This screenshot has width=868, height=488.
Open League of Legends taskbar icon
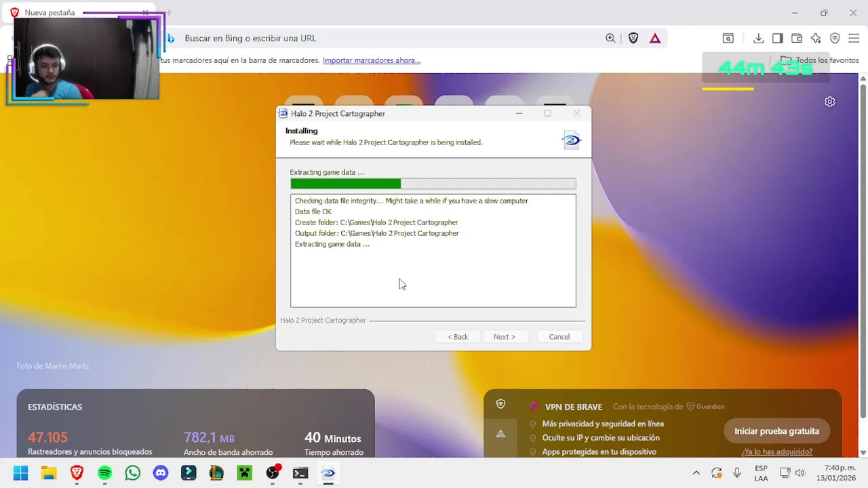click(216, 473)
